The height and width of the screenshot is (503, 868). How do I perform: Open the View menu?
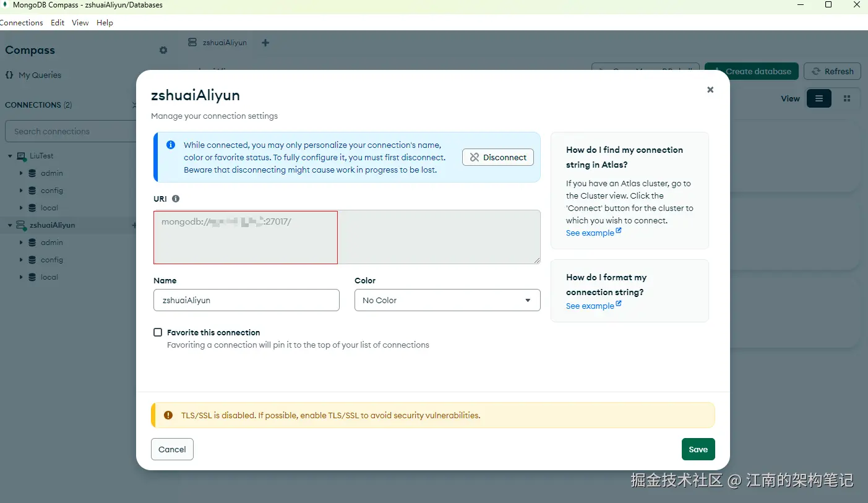(80, 23)
